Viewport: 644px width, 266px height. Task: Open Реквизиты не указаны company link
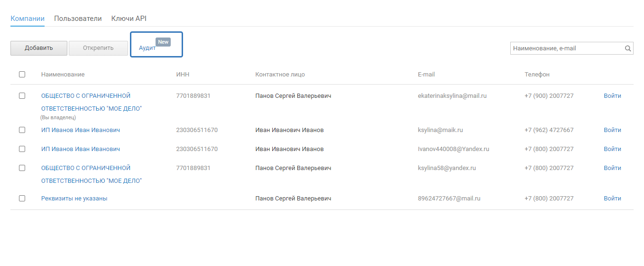pos(74,199)
